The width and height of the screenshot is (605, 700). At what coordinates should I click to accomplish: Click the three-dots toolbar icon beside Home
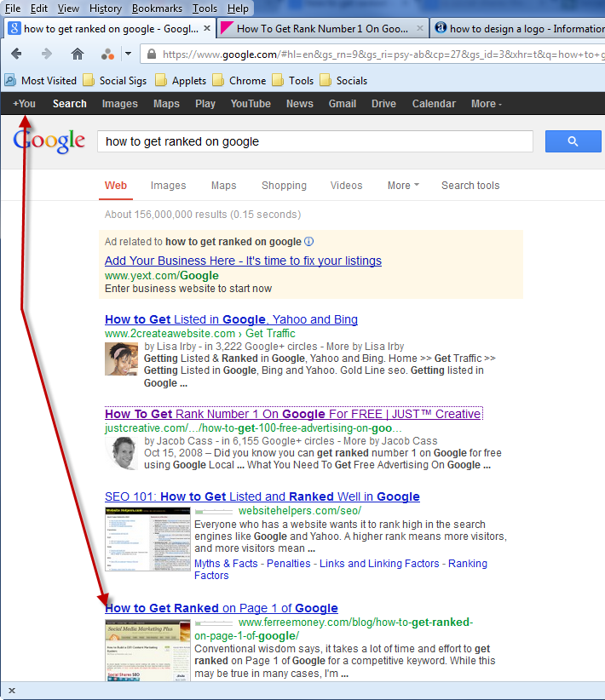click(x=107, y=55)
